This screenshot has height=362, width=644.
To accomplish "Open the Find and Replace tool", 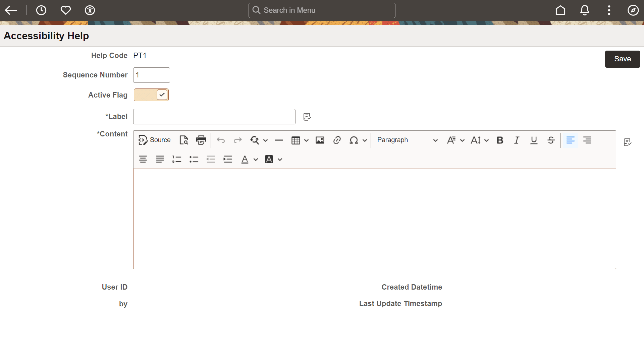I will [x=255, y=140].
